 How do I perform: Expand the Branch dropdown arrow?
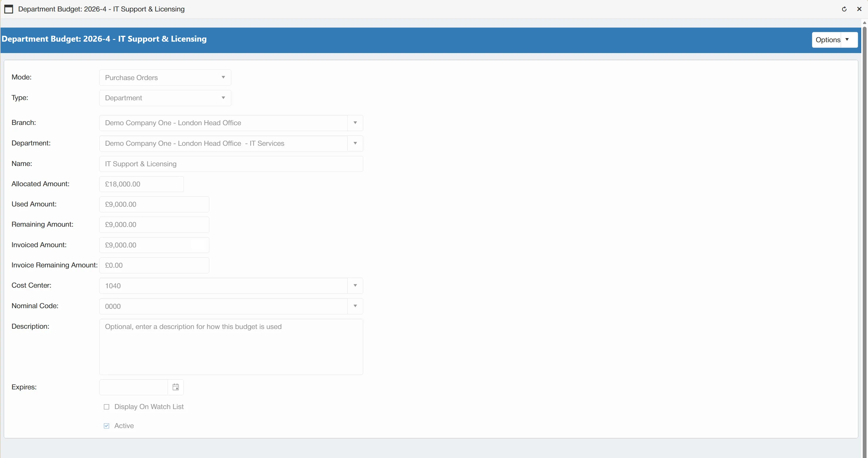(355, 123)
